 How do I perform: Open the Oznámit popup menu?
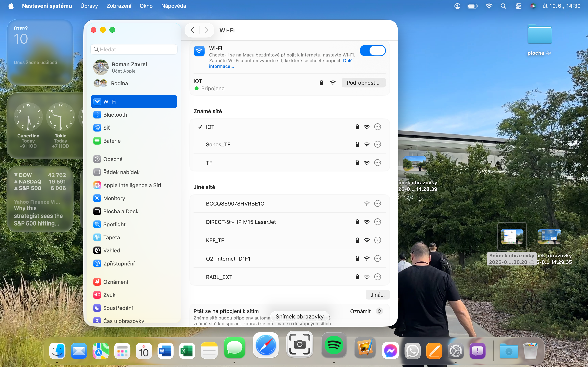click(366, 311)
